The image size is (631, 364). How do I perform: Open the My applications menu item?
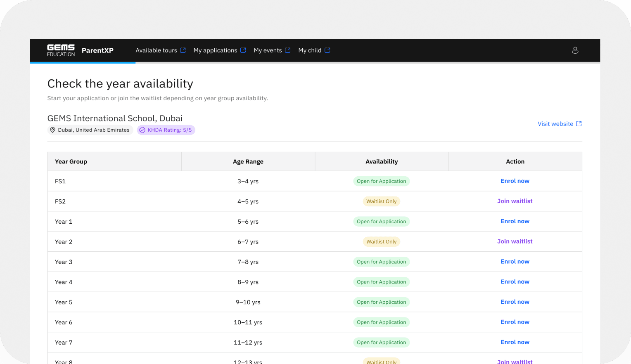pyautogui.click(x=216, y=50)
